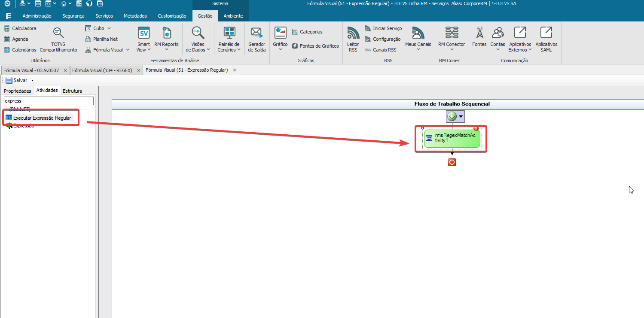Switch to the Propriedades panel tab
This screenshot has width=644, height=318.
click(18, 91)
